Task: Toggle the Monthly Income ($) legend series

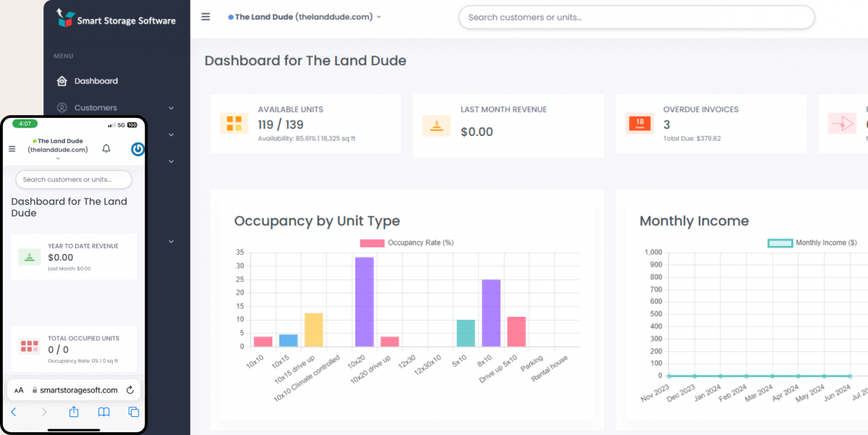Action: coord(812,243)
